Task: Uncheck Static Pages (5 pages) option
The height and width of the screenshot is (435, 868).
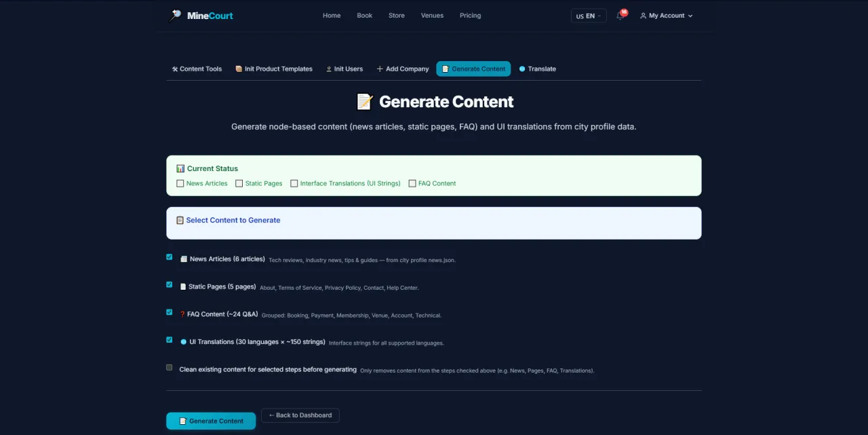Action: coord(170,285)
